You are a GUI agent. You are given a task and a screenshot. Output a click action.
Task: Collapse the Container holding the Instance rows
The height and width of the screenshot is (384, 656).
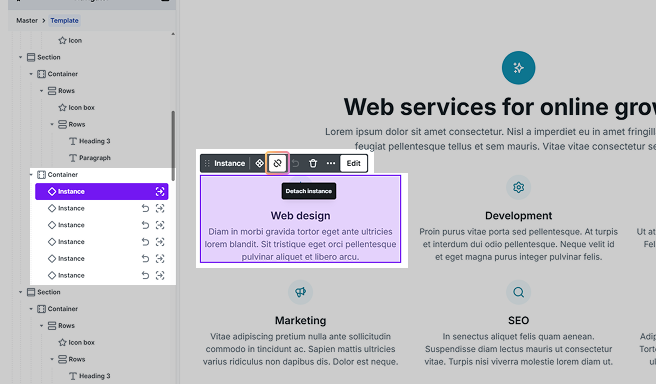pos(31,174)
